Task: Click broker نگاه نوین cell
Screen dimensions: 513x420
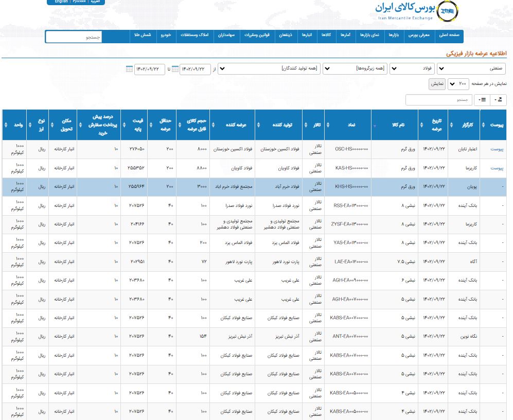Action: [x=464, y=337]
